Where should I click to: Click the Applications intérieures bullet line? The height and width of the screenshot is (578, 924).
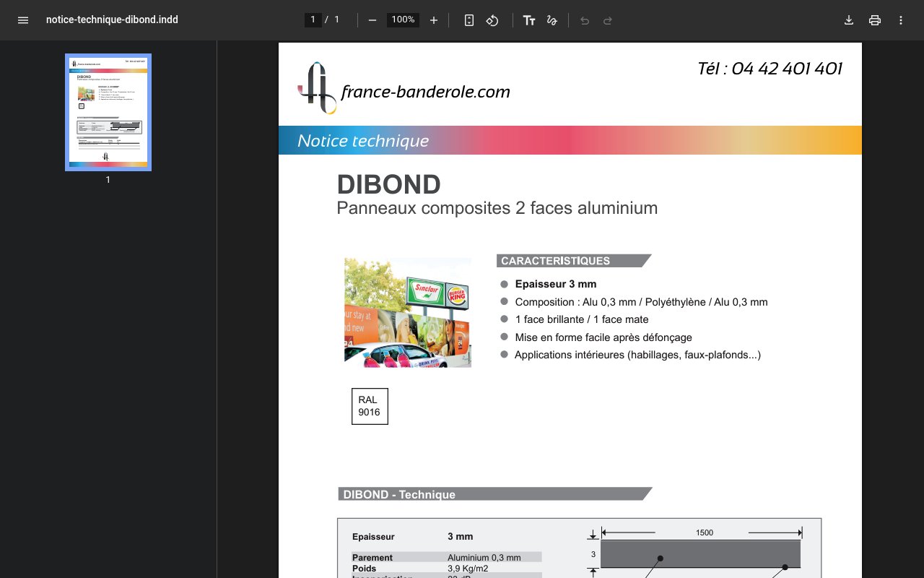[637, 355]
